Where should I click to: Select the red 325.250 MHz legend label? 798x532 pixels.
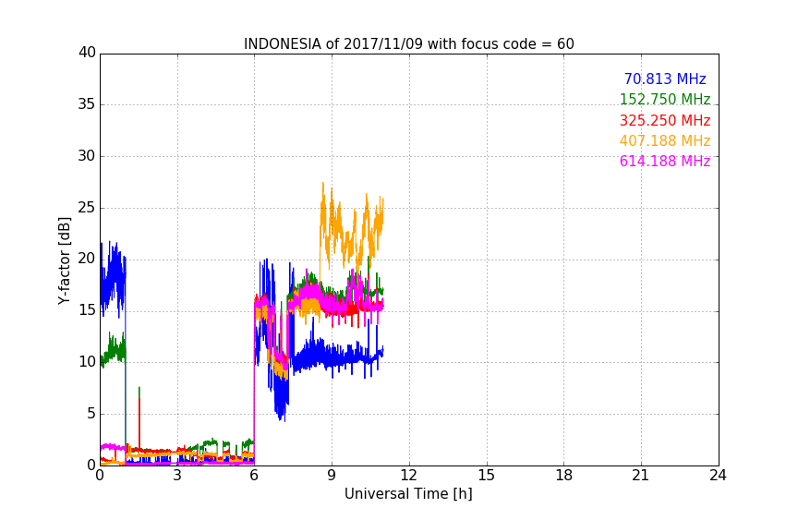tap(665, 120)
